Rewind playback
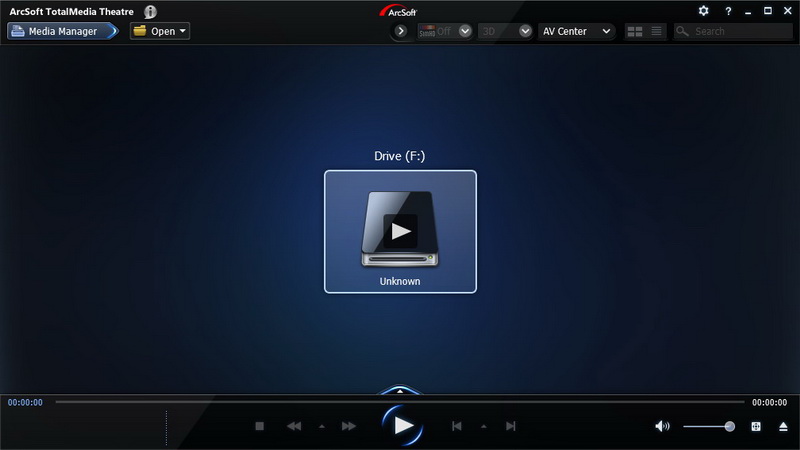 click(x=294, y=426)
